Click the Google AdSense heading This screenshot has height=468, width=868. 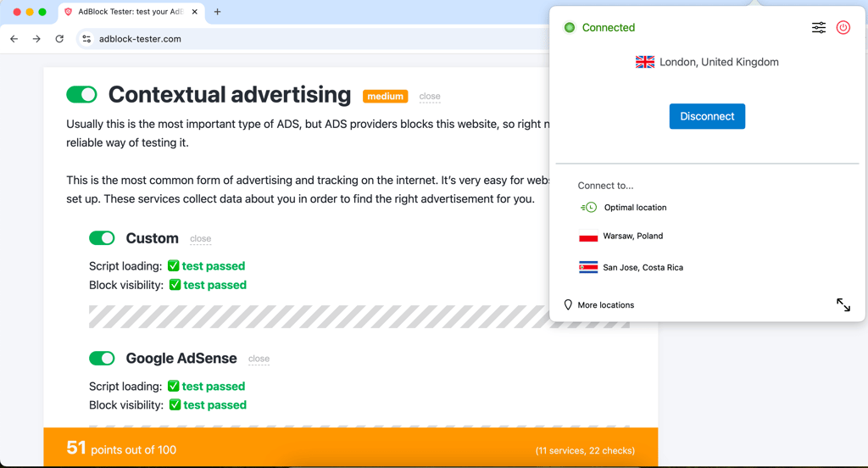(181, 359)
